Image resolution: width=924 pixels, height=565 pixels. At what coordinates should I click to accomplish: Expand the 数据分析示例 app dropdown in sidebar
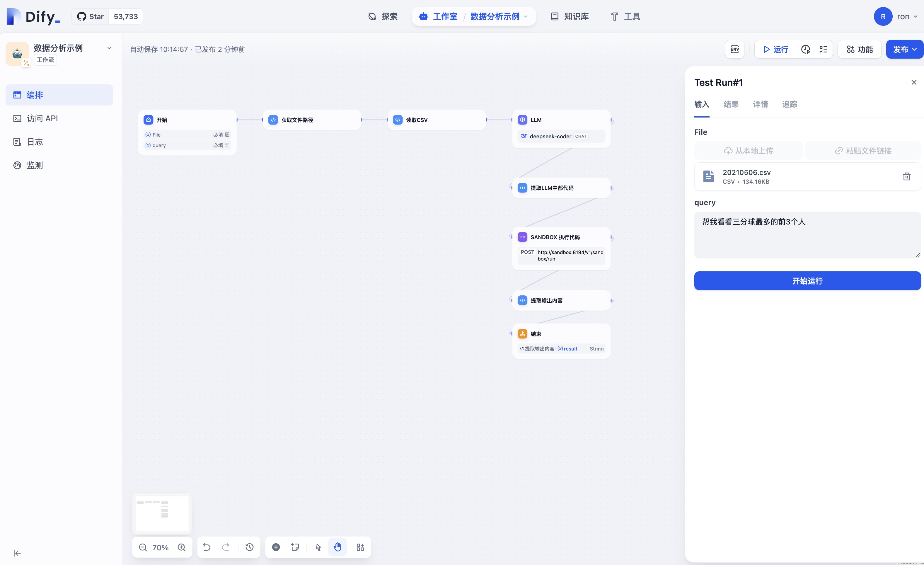click(109, 48)
